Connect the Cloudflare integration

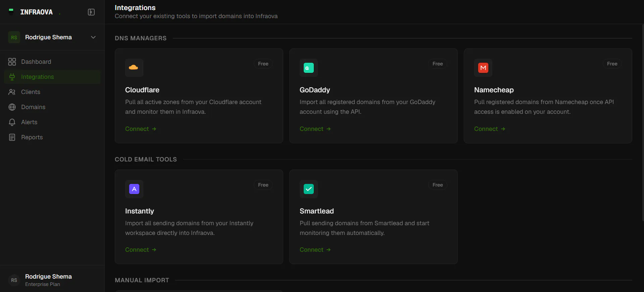(x=141, y=129)
